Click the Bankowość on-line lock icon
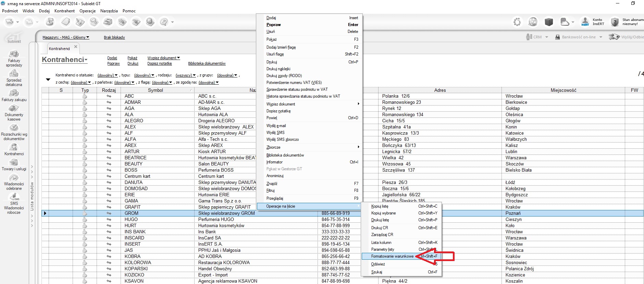This screenshot has width=644, height=284. 557,37
